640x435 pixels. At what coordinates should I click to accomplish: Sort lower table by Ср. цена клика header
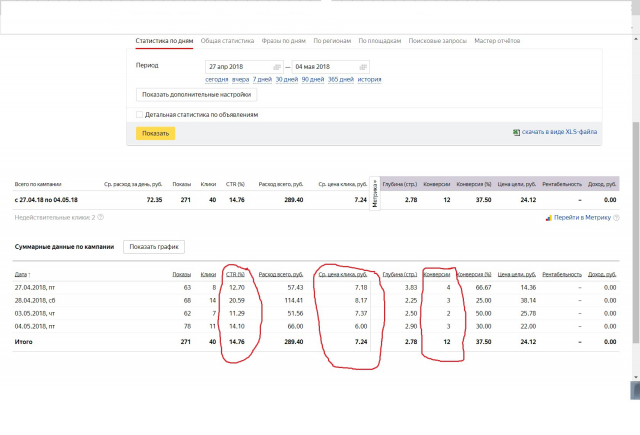click(x=343, y=275)
